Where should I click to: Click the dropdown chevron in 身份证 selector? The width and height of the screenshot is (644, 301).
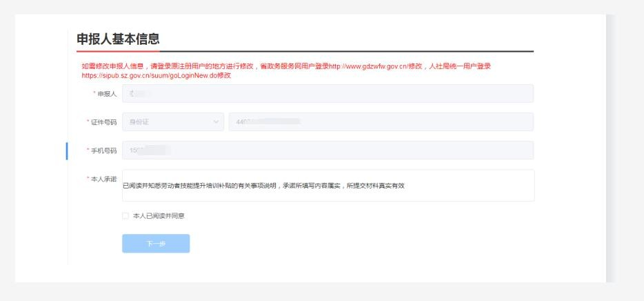[216, 122]
